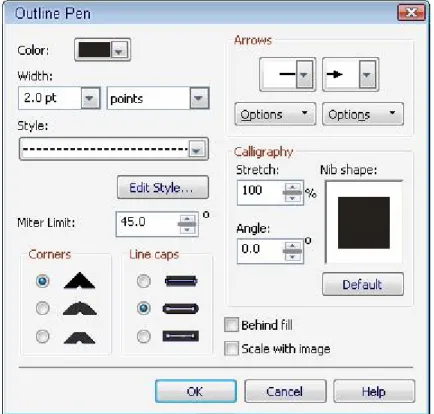This screenshot has height=414, width=434.
Task: Click the dashed line style preview
Action: point(105,149)
